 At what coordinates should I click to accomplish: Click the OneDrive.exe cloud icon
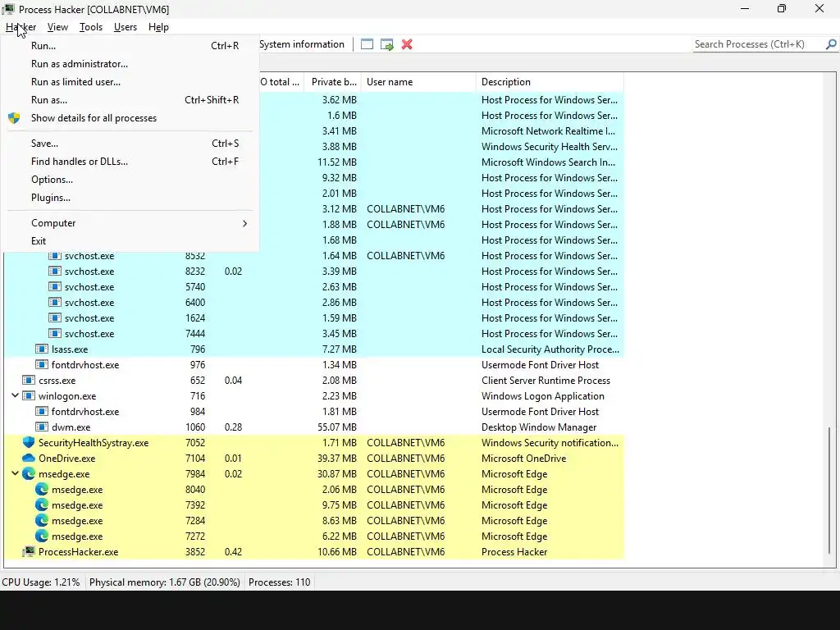pos(29,458)
